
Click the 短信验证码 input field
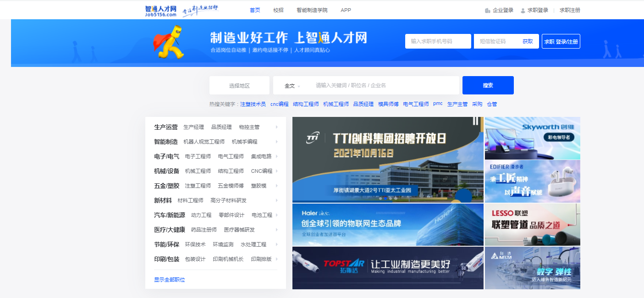pos(496,41)
